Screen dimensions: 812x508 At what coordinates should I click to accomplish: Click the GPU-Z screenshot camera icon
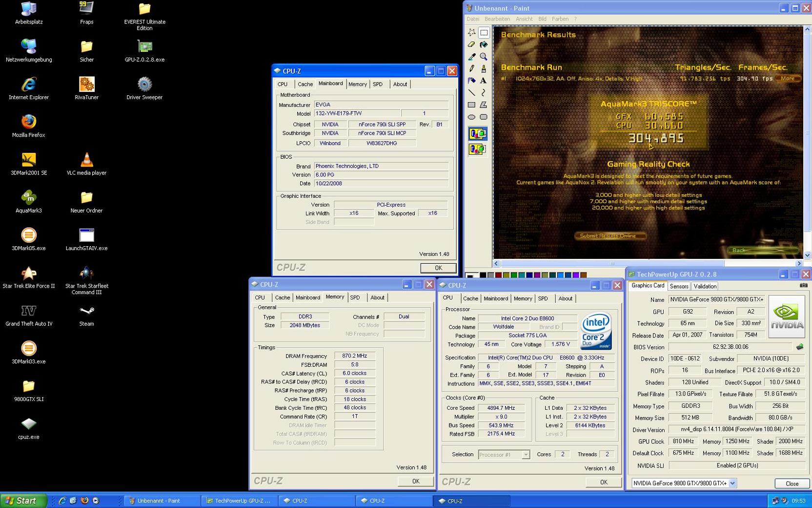click(804, 285)
